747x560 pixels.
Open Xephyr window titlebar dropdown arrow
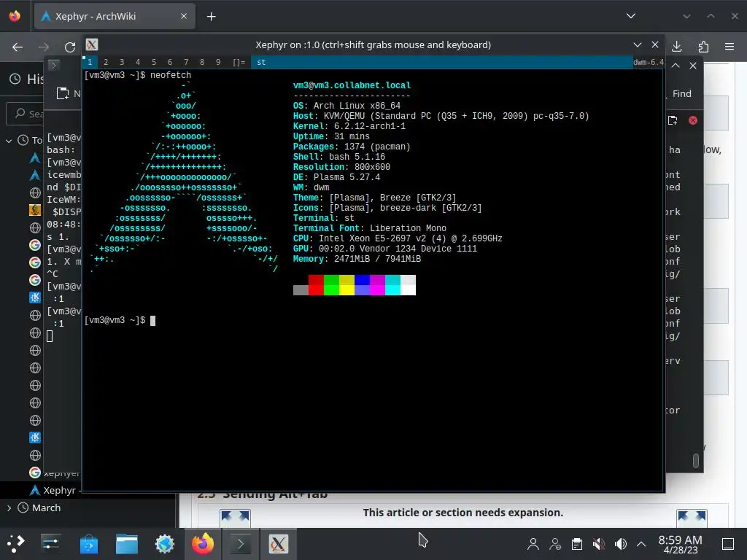(x=638, y=44)
